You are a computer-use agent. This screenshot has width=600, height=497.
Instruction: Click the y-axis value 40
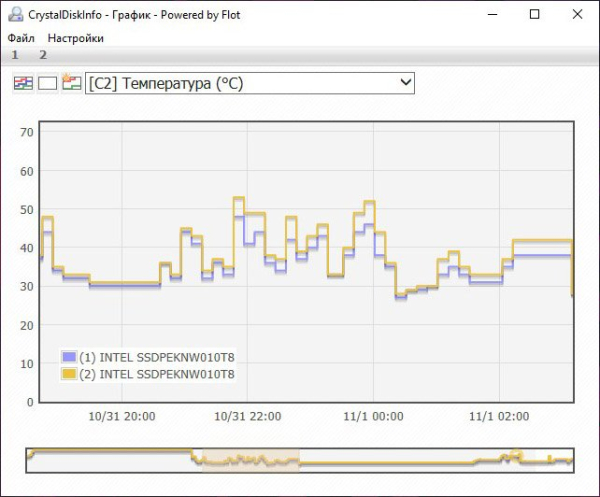(27, 248)
